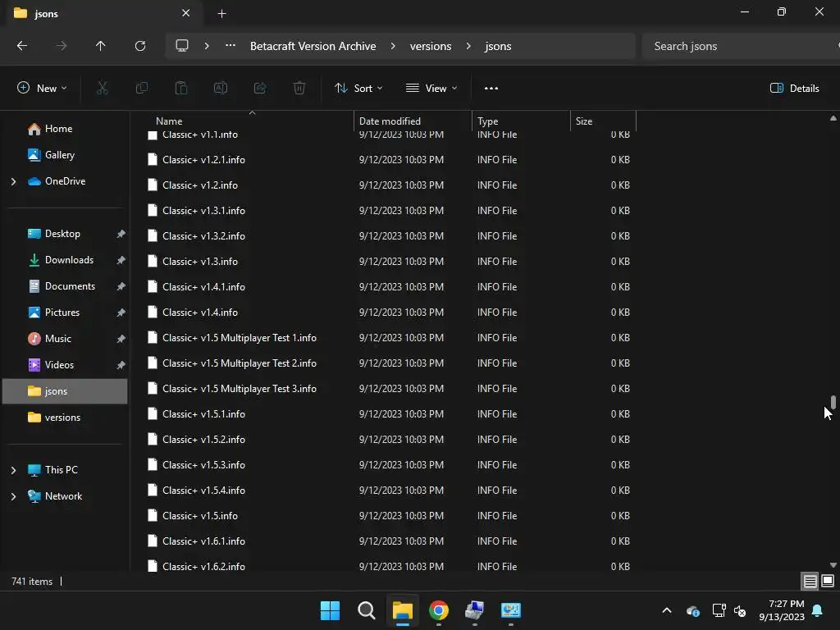This screenshot has width=840, height=630.
Task: Select Classic+ v1.3.2.info file
Action: click(390, 235)
